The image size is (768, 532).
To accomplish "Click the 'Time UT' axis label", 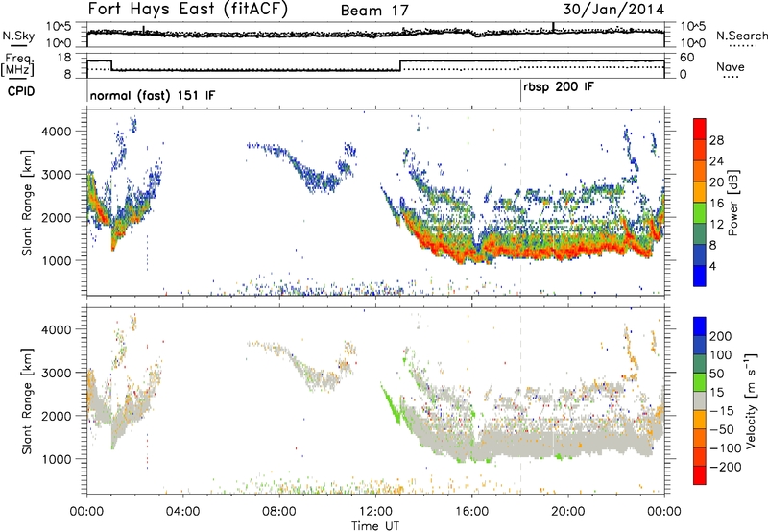I will 375,526.
